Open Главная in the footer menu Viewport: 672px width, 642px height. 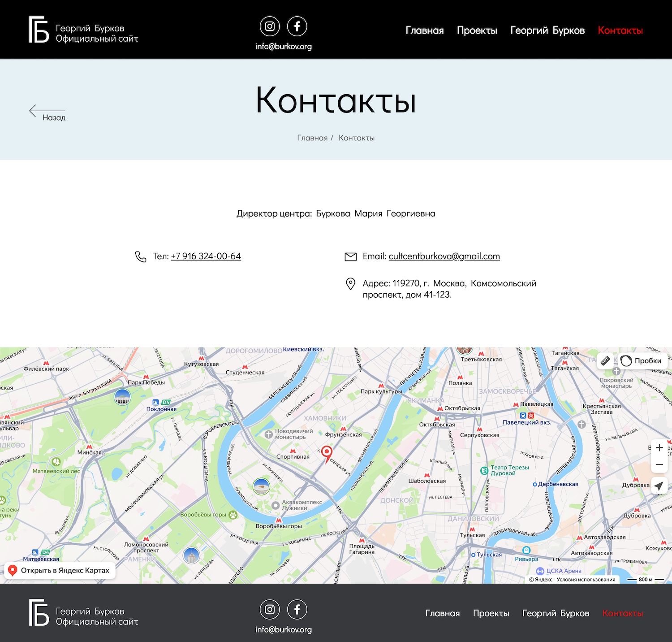443,613
